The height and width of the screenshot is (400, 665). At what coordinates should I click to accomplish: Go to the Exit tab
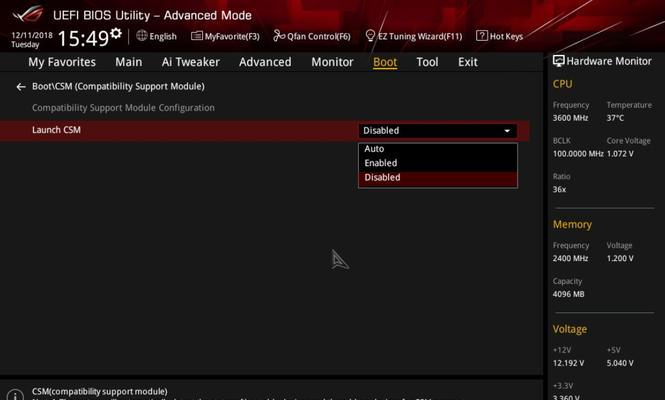tap(468, 62)
